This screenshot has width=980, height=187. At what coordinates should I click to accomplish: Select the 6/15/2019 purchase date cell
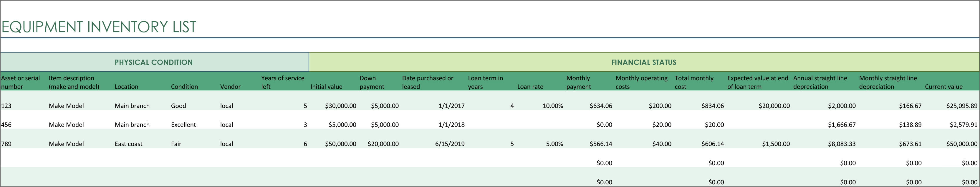pos(450,144)
